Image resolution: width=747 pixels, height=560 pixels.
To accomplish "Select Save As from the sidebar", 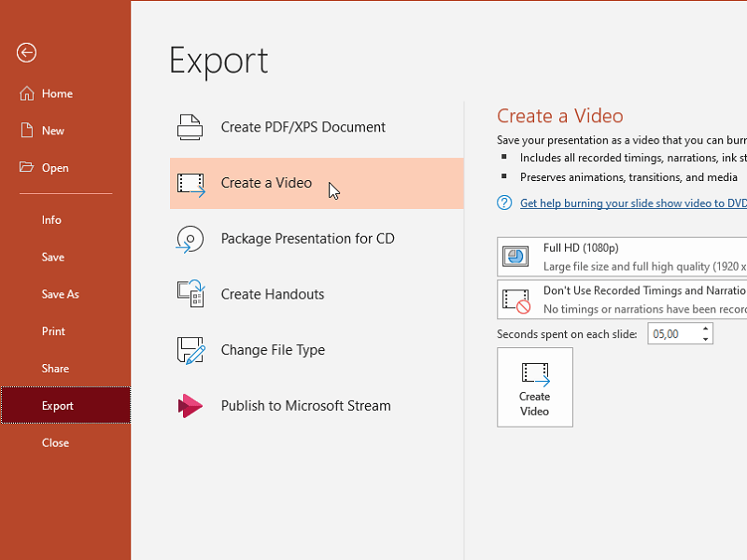I will tap(59, 294).
